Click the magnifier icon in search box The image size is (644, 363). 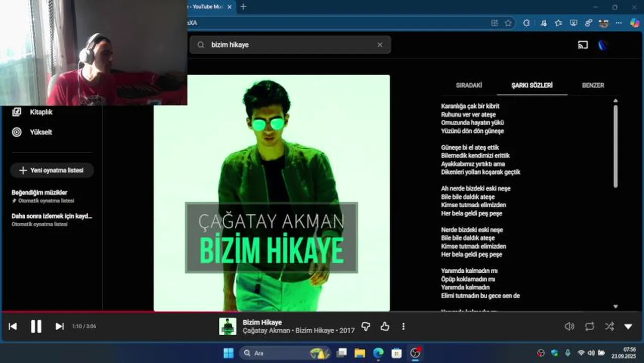[x=201, y=45]
